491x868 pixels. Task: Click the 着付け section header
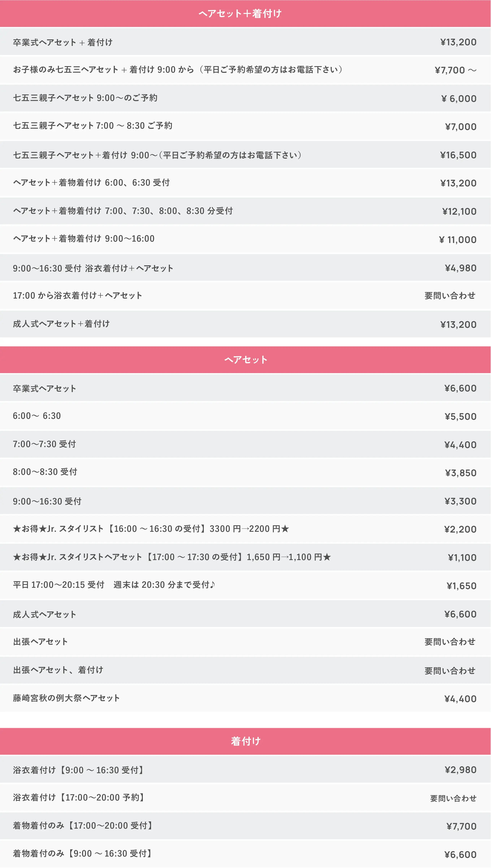pyautogui.click(x=245, y=741)
